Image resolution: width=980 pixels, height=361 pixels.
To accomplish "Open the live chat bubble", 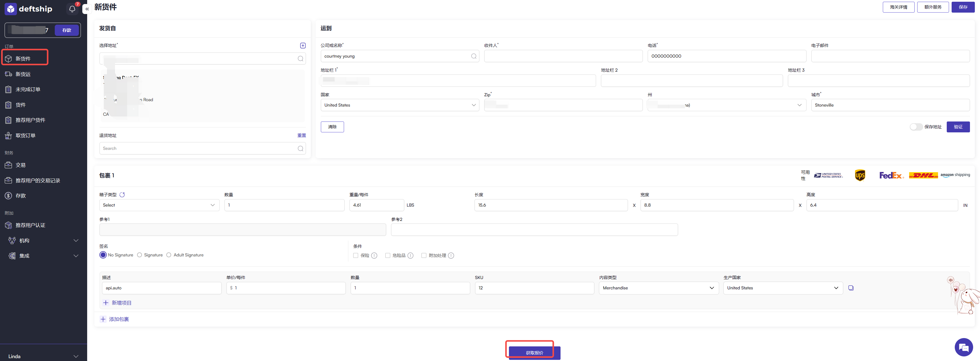I will [964, 347].
